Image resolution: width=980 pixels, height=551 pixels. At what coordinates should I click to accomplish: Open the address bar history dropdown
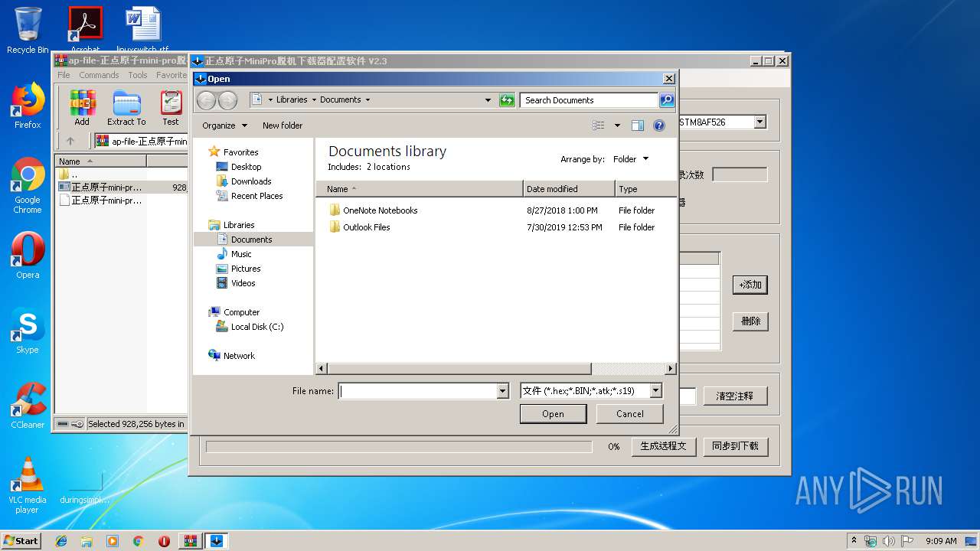488,100
